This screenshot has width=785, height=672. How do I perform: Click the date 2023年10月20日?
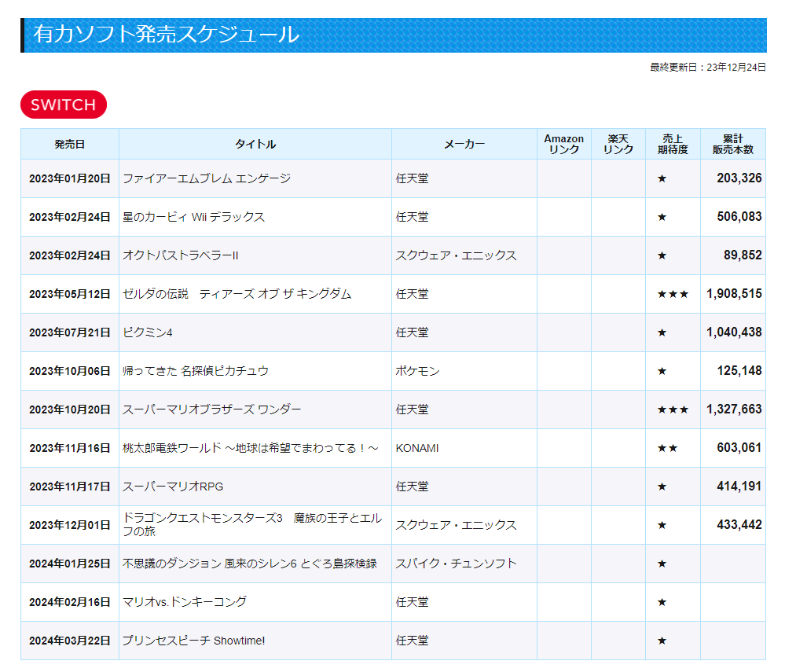coord(70,409)
